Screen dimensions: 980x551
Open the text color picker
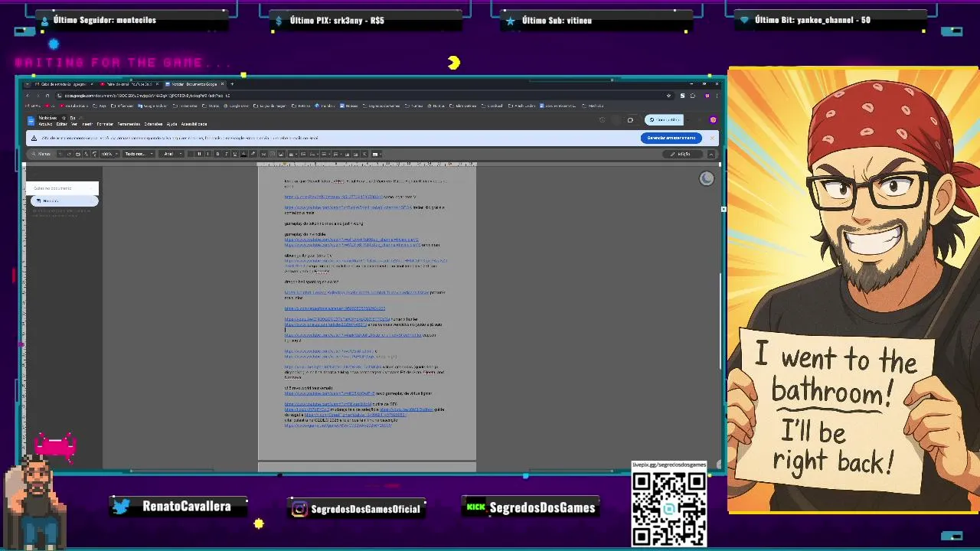pos(243,154)
